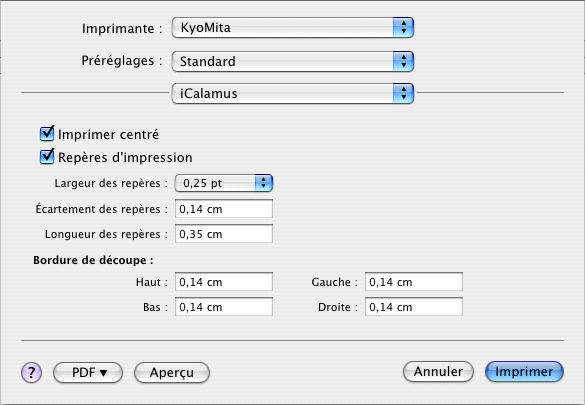Start printing with the Imprimer button

click(x=524, y=371)
